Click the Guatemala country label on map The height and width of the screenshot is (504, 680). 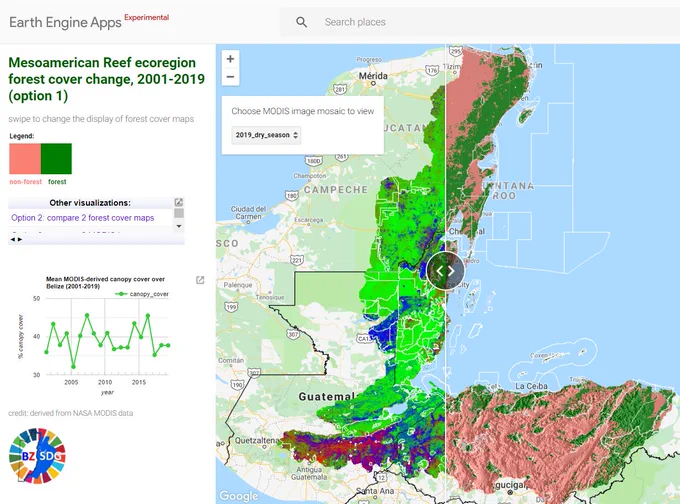(327, 396)
